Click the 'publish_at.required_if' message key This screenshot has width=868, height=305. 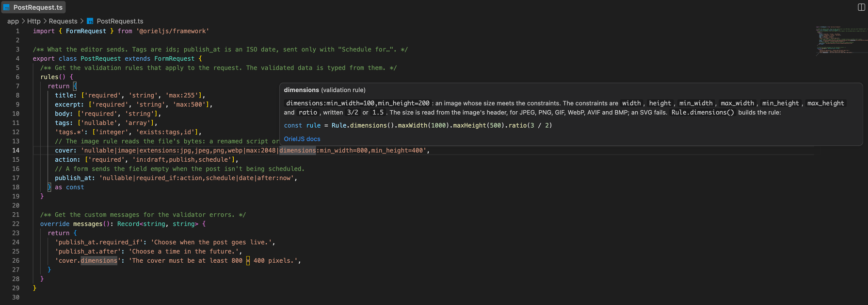click(x=99, y=242)
